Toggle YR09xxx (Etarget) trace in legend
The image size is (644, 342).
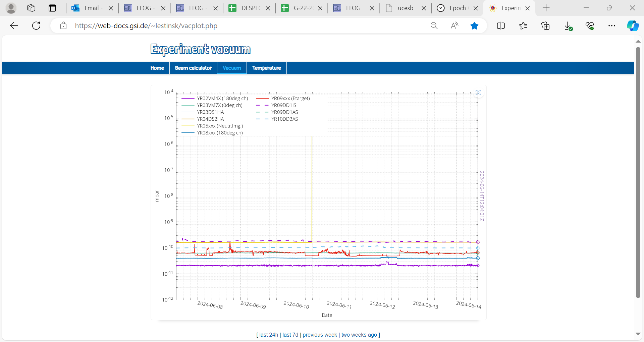click(x=290, y=99)
